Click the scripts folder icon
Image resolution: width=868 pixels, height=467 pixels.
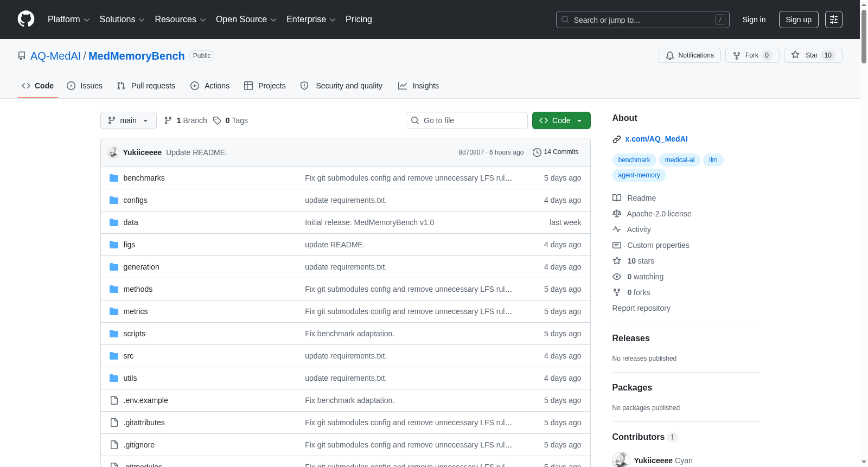(x=114, y=334)
